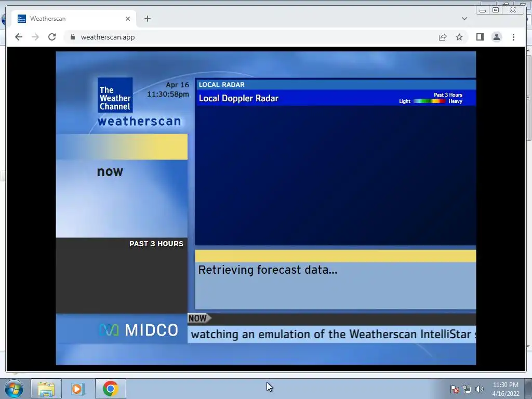Click the NOW ticker tag
This screenshot has height=399, width=532.
pos(199,318)
